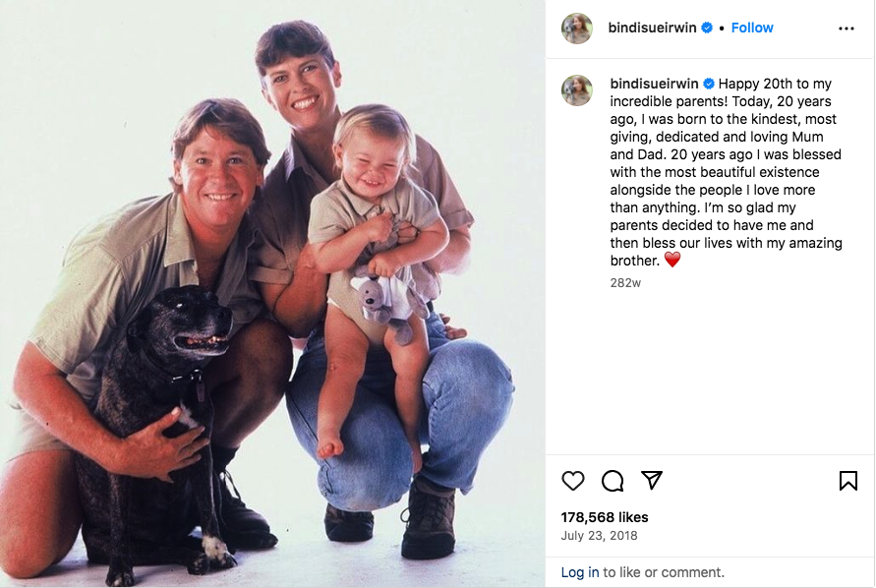Viewport: 876px width, 588px height.
Task: Share the post via paper plane icon
Action: pos(652,480)
